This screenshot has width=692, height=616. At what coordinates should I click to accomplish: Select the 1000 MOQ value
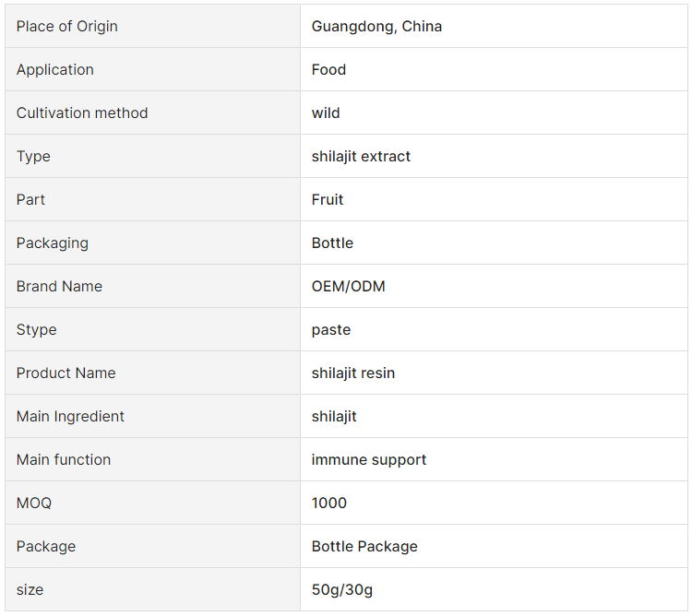click(329, 503)
